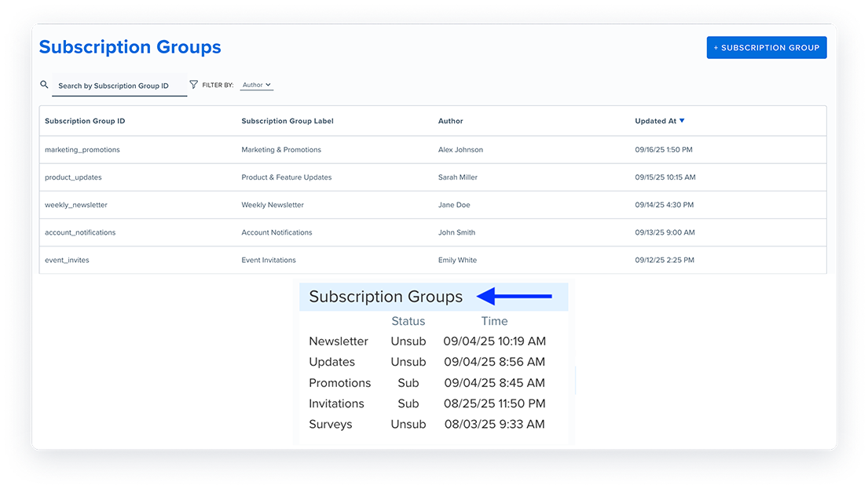Click the Sub status for Promotions
Image resolution: width=868 pixels, height=489 pixels.
pyautogui.click(x=408, y=383)
